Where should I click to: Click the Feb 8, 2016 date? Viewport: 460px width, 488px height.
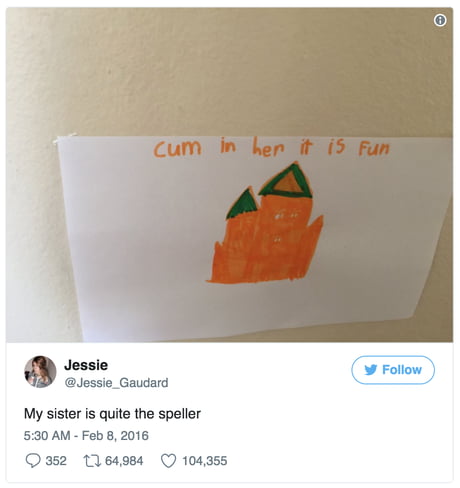point(115,436)
